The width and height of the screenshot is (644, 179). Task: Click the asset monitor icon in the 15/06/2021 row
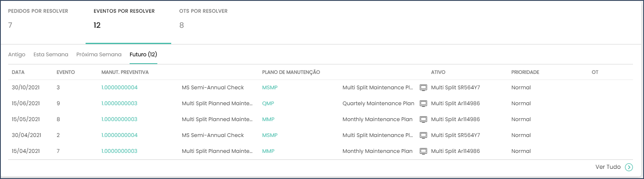[423, 104]
